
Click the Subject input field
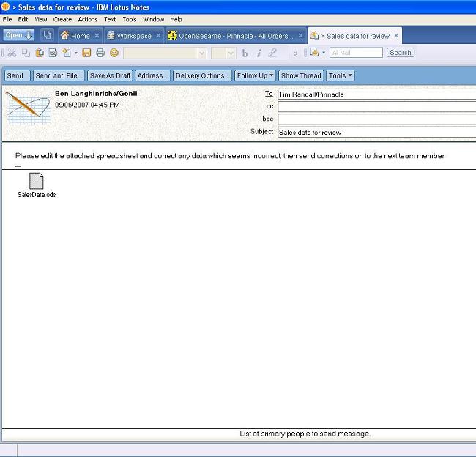point(376,133)
